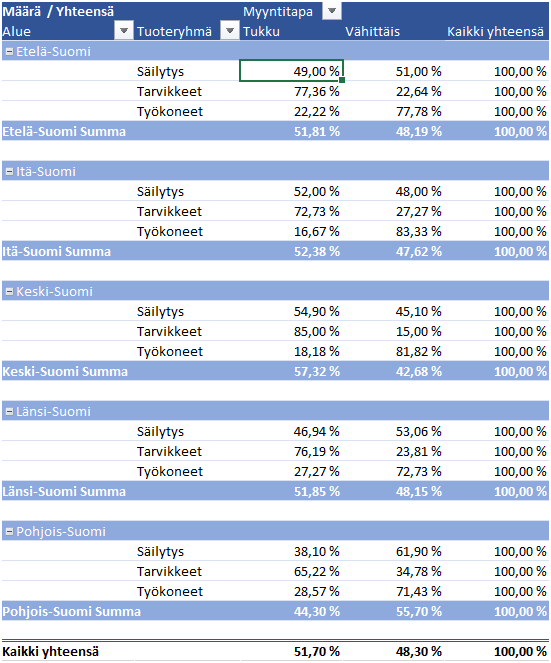Click the Länsi-Suomi Summa Tukku value 51,85 %
This screenshot has width=551, height=663.
(317, 492)
